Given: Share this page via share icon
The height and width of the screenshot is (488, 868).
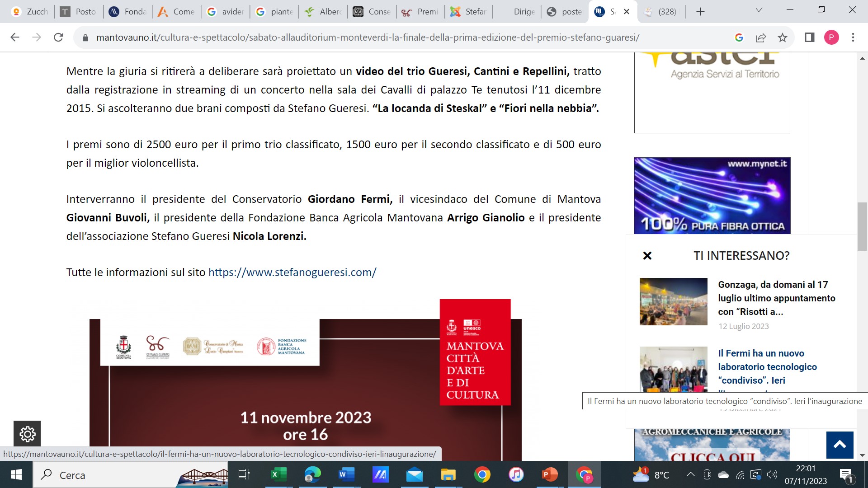Looking at the screenshot, I should pos(761,38).
